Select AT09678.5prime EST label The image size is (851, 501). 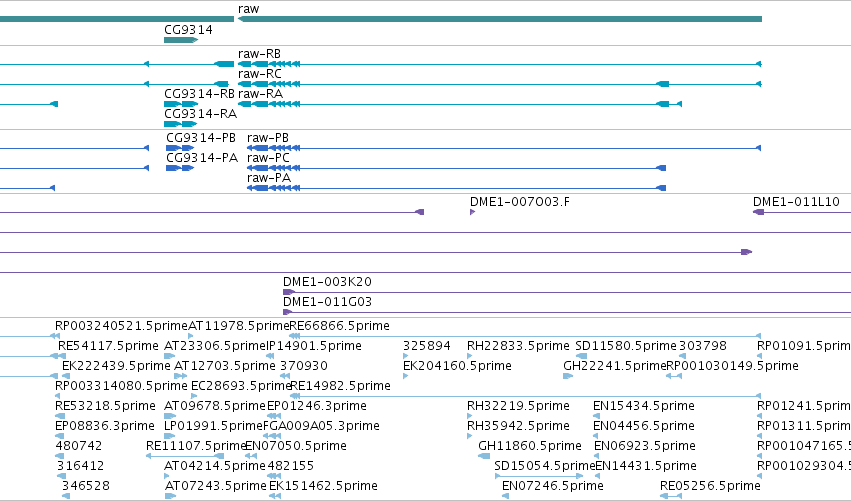click(x=215, y=406)
